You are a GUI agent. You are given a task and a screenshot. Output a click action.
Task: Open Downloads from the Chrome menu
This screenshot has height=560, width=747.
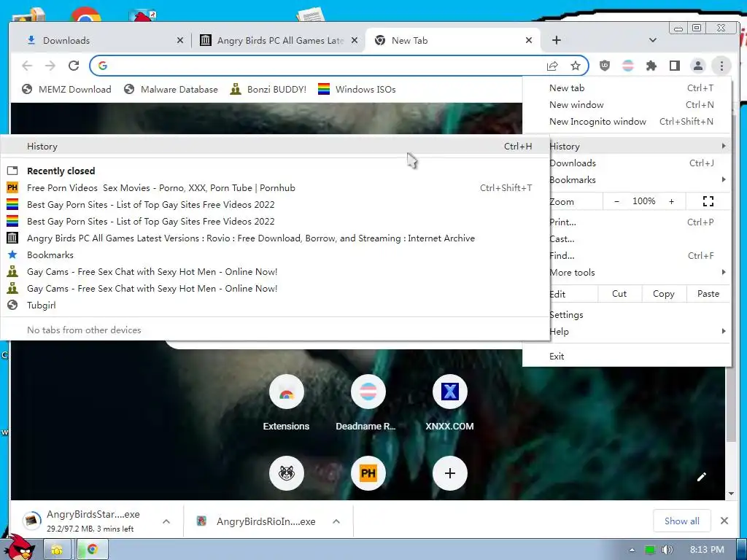[x=639, y=163]
